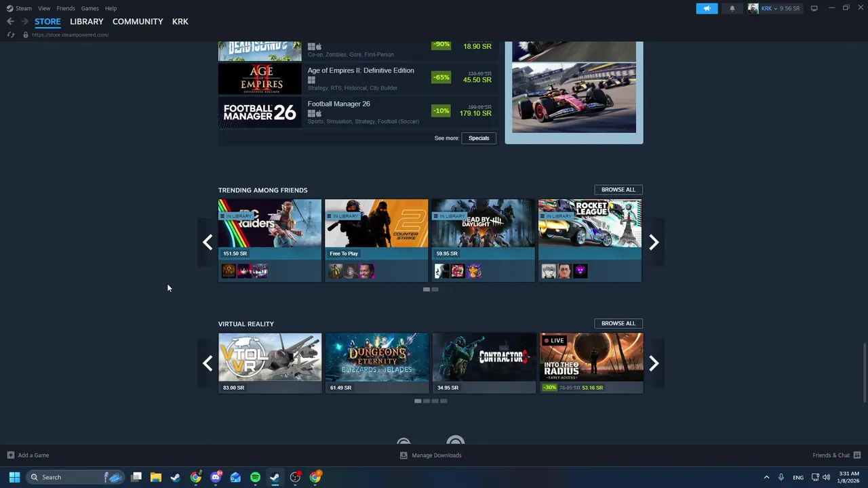Open Age of Empires II: Definitive Edition listing

click(358, 79)
